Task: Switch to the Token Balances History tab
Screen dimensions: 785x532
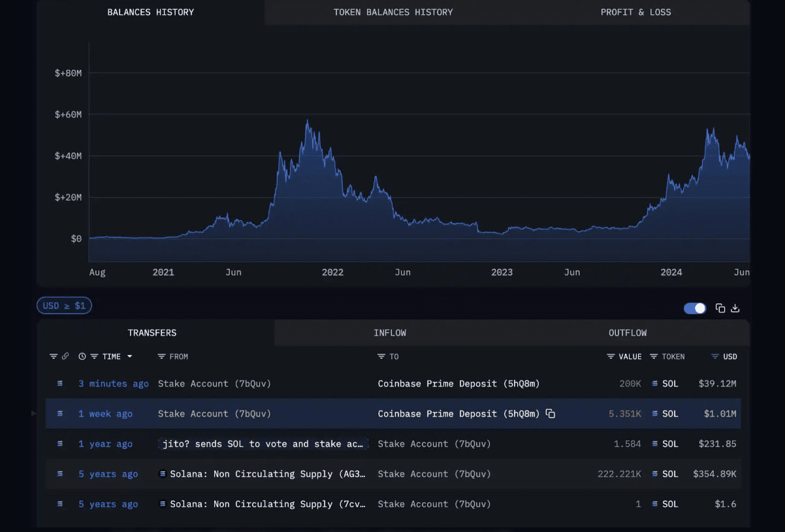Action: point(392,12)
